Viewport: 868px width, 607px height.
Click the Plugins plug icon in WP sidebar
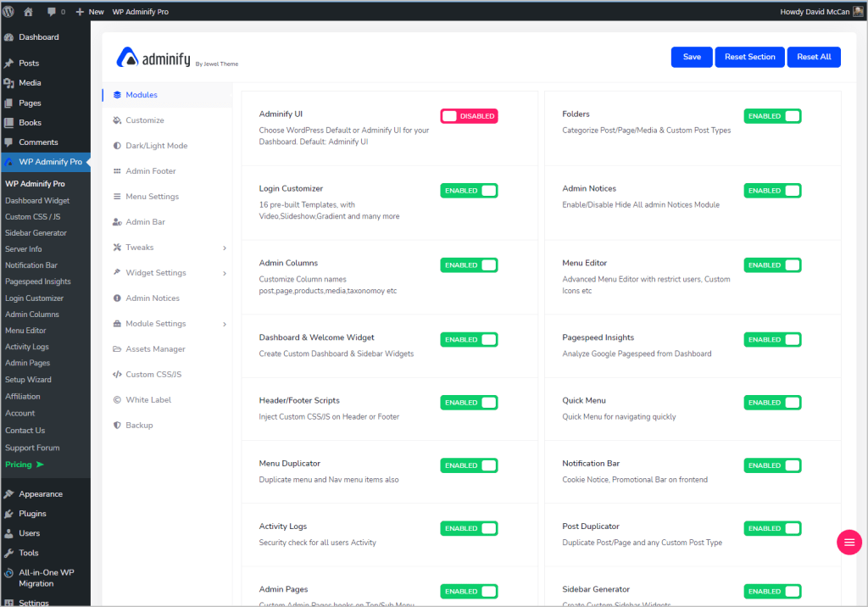coord(8,514)
